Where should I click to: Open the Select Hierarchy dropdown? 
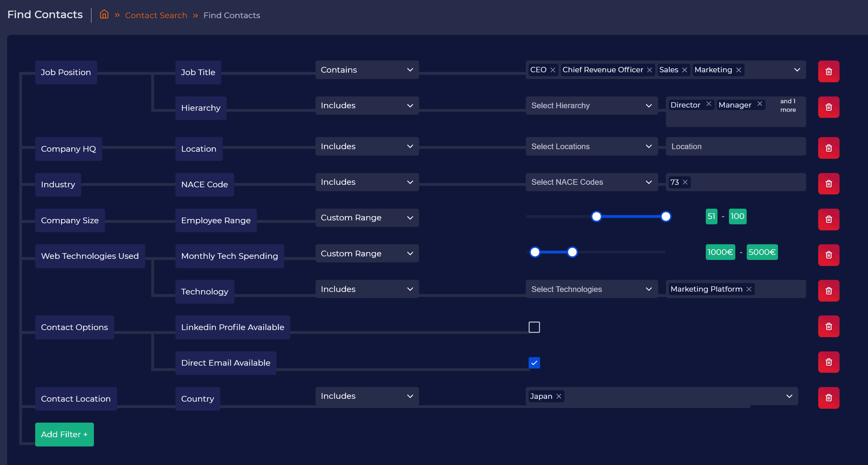[591, 105]
